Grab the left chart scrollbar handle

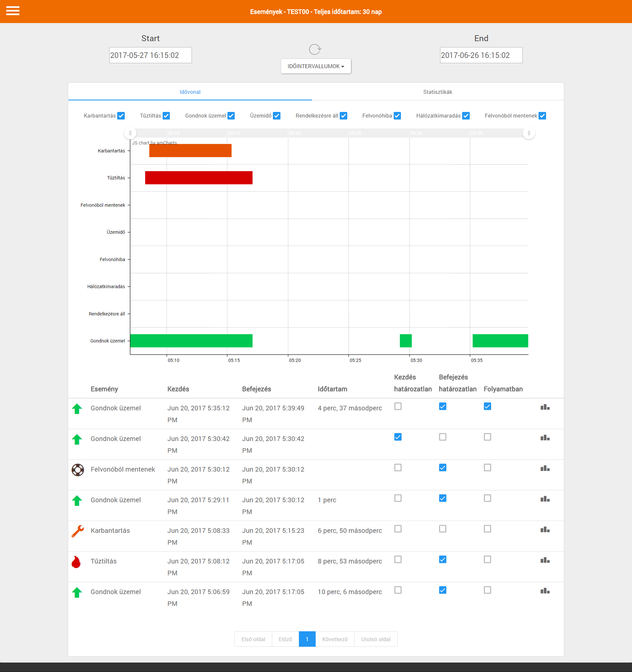[x=130, y=133]
